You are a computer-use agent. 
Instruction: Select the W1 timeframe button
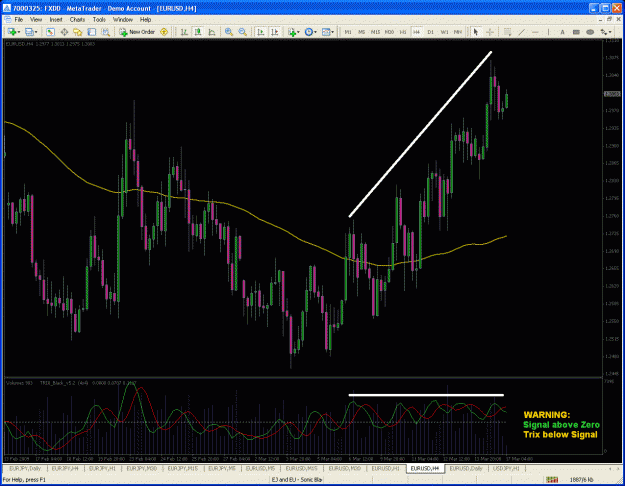click(444, 32)
